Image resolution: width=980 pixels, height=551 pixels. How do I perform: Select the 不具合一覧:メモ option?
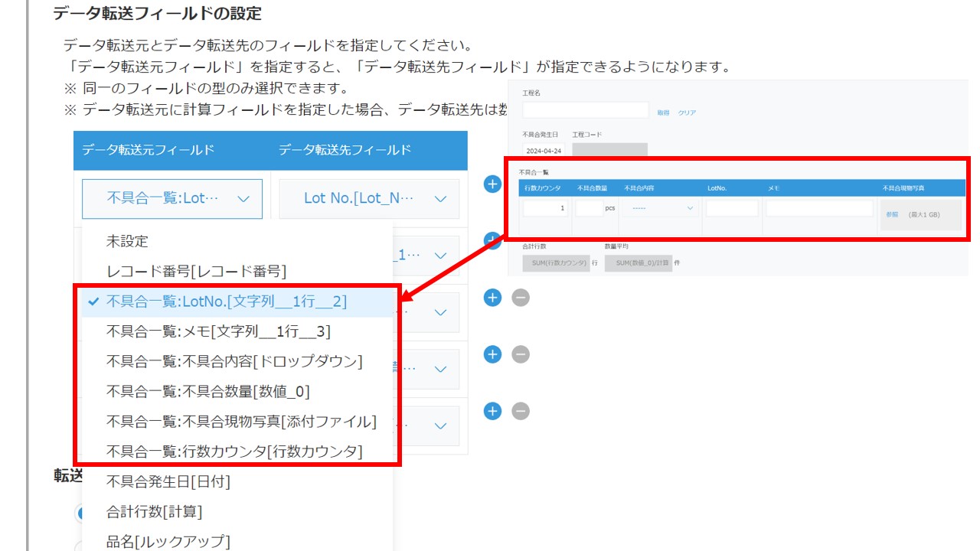tap(218, 331)
